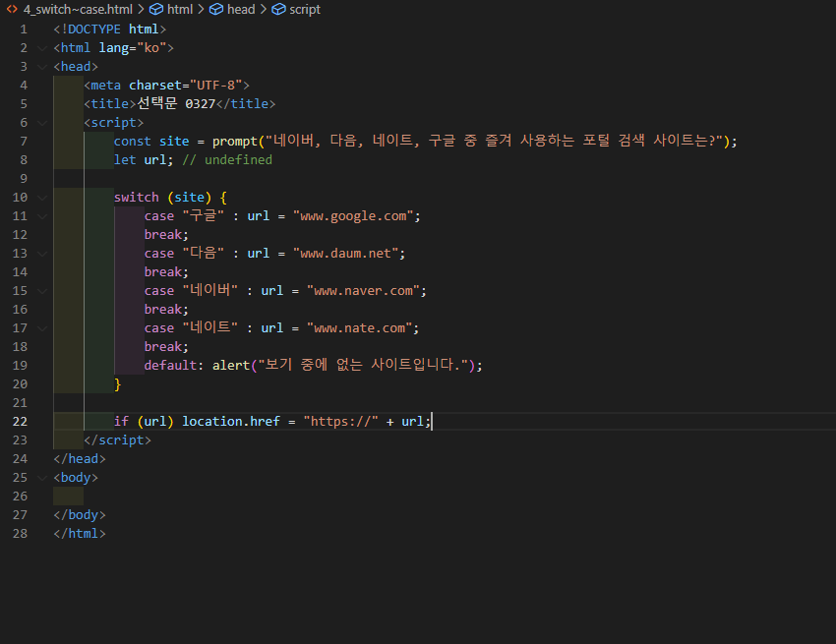Click the alert call on line 19
The width and height of the screenshot is (836, 644).
(231, 365)
